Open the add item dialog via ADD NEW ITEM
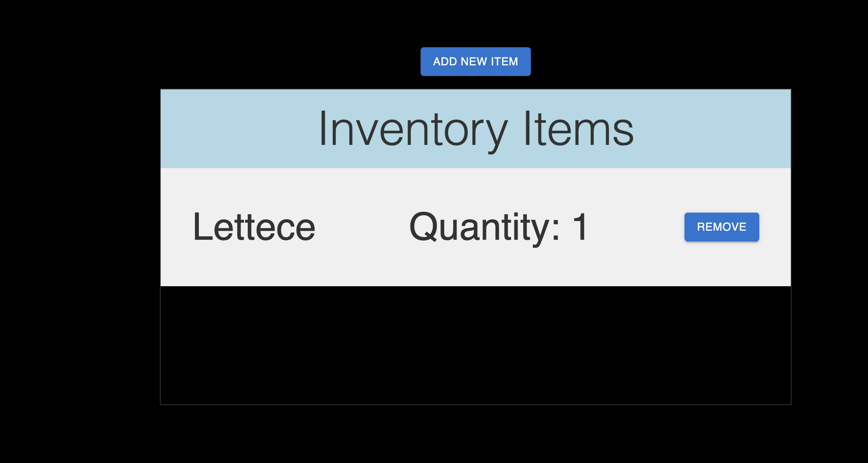This screenshot has width=868, height=463. tap(475, 61)
